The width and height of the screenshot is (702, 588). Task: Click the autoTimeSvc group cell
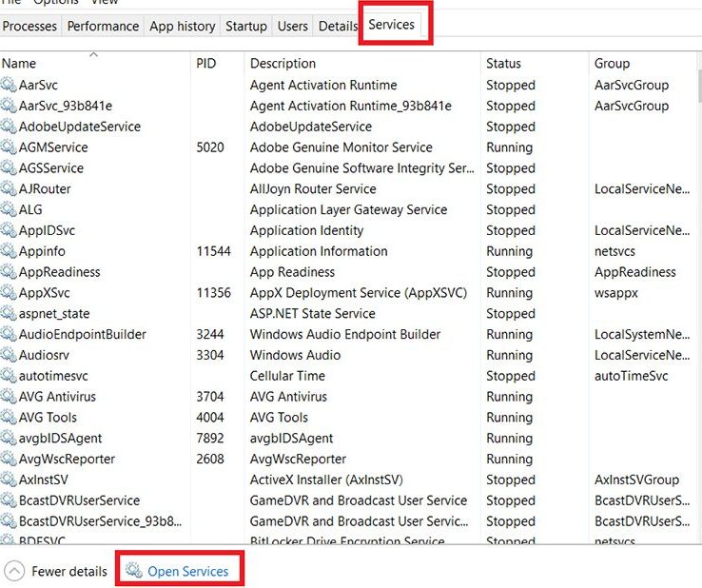coord(632,376)
